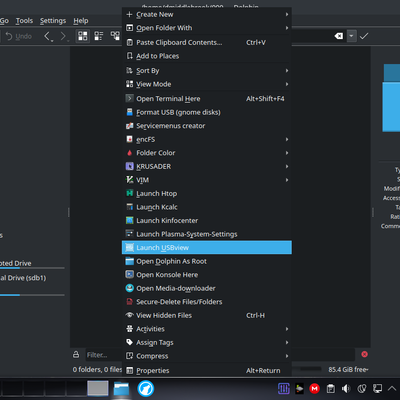Screen dimensions: 400x400
Task: Click the filter lock icon
Action: 76,354
